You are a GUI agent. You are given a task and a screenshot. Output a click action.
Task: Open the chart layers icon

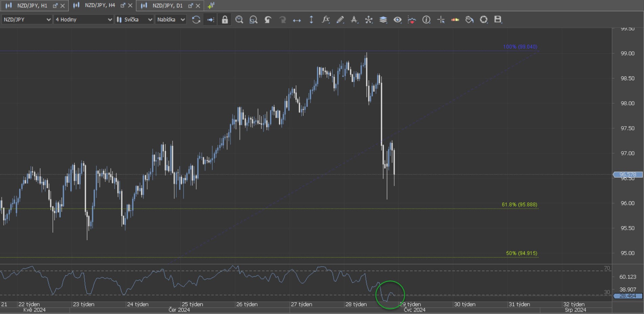click(383, 20)
